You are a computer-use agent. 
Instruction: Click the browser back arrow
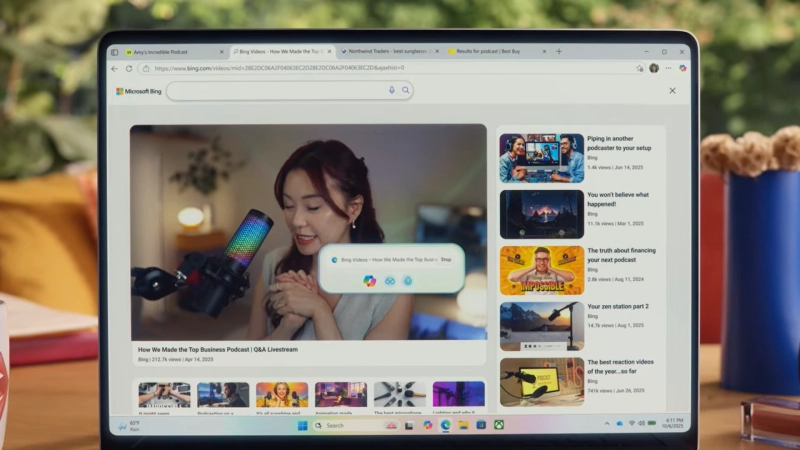coord(115,69)
